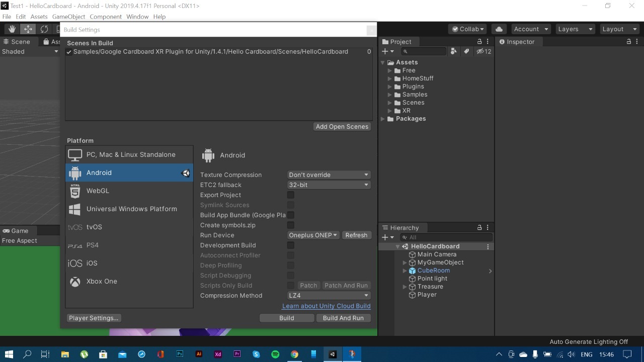The width and height of the screenshot is (644, 362).
Task: Select the Rotate tool icon
Action: (x=44, y=29)
